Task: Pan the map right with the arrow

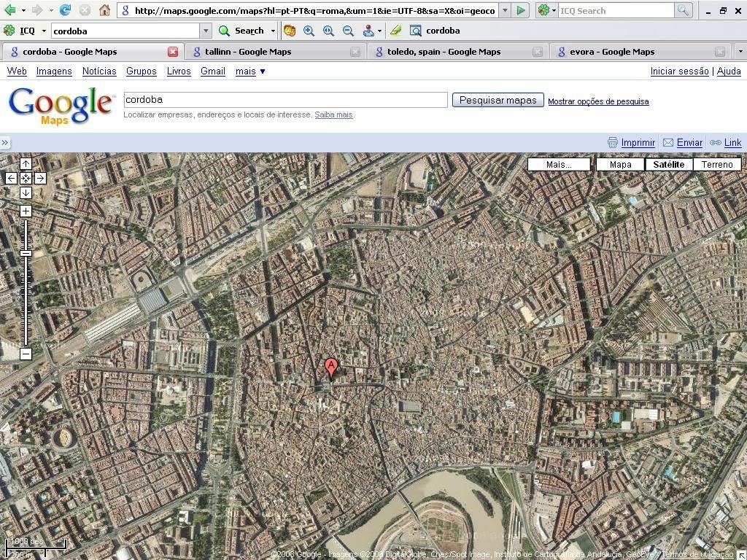Action: tap(40, 178)
